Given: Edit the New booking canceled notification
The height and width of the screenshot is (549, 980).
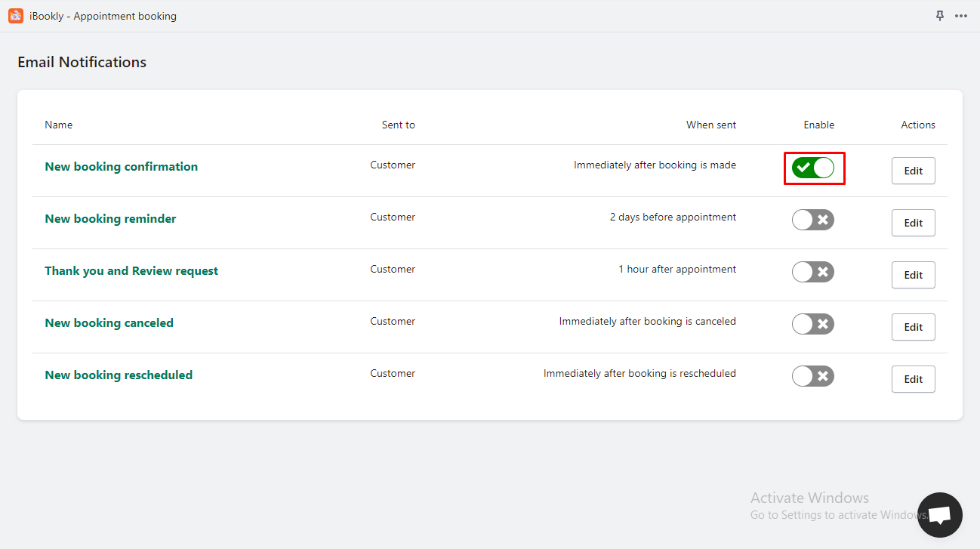Looking at the screenshot, I should (914, 327).
